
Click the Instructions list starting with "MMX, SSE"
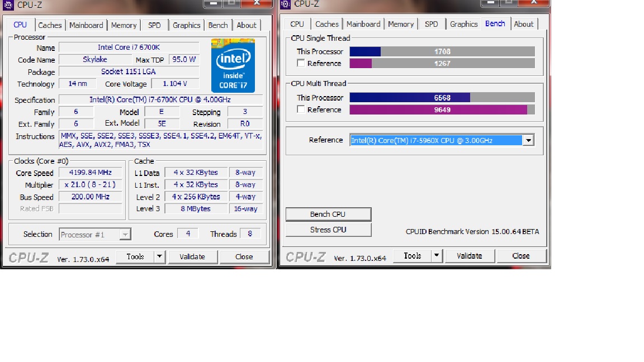pyautogui.click(x=160, y=140)
